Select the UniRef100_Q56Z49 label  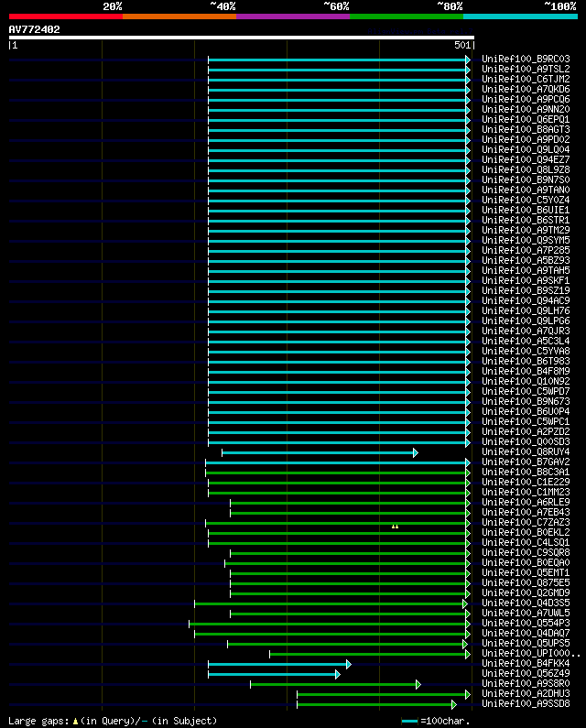526,673
